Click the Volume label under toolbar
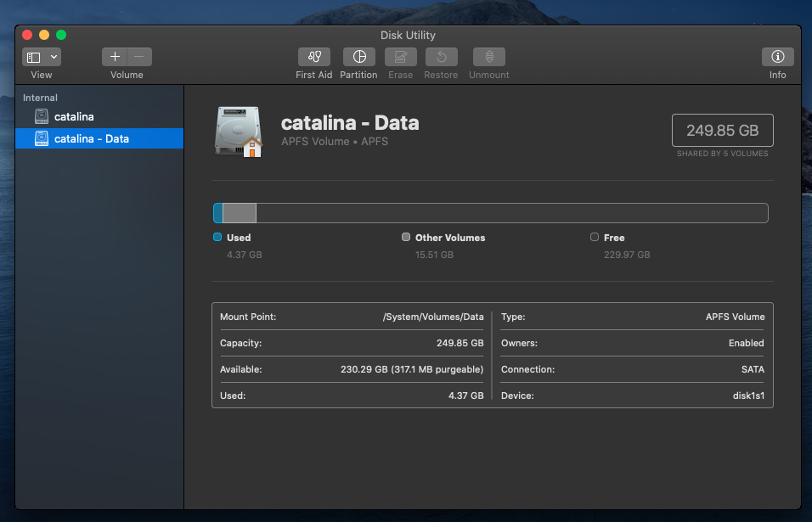 click(x=127, y=75)
